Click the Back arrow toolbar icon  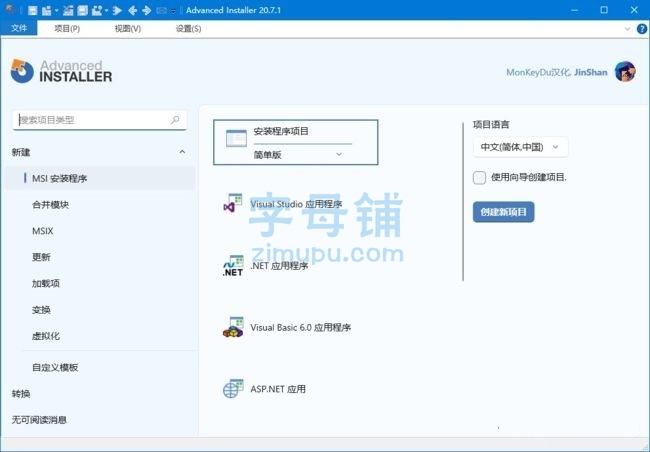click(x=133, y=10)
